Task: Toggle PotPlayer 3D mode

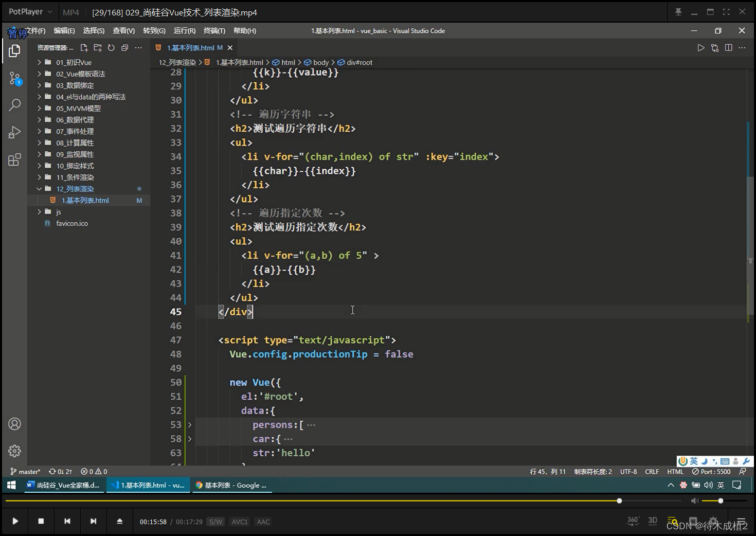Action: (653, 521)
